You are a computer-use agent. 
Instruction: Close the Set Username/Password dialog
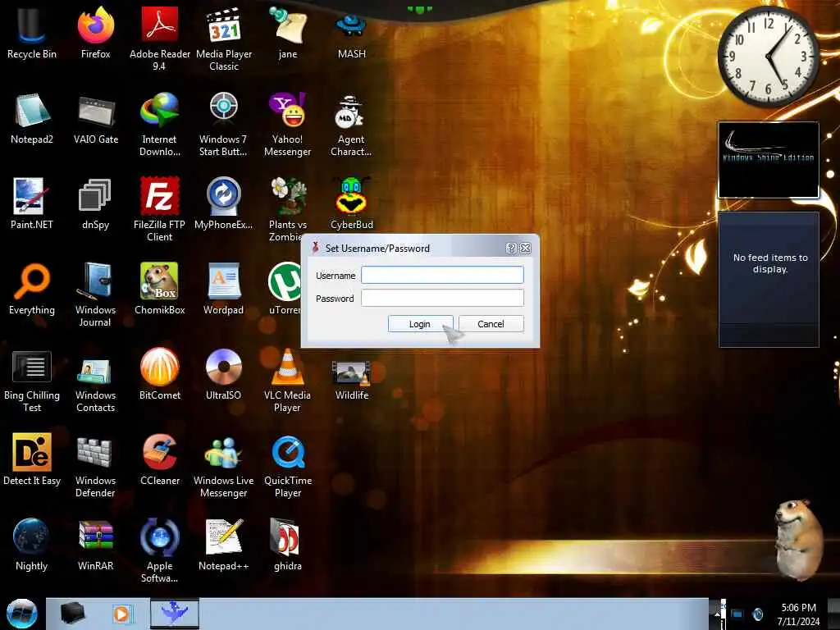526,248
